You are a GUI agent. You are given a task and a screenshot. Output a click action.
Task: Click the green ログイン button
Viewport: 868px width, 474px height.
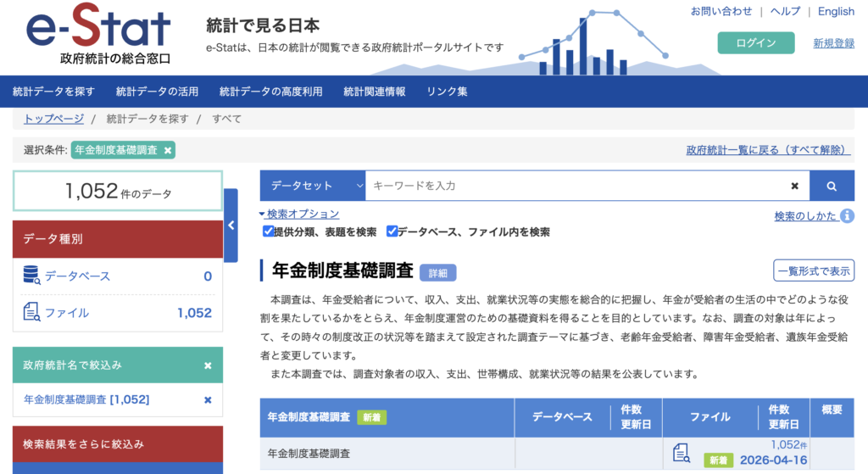[x=755, y=43]
